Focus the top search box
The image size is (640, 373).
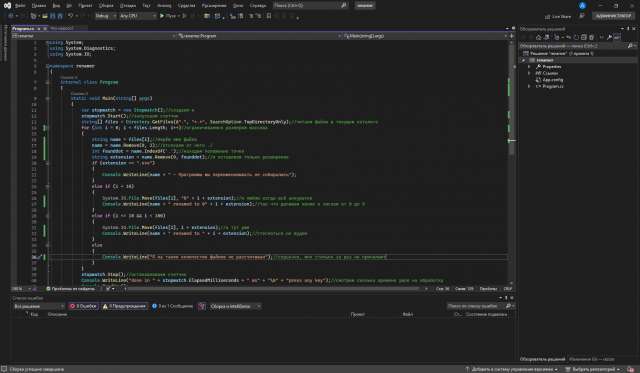311,5
